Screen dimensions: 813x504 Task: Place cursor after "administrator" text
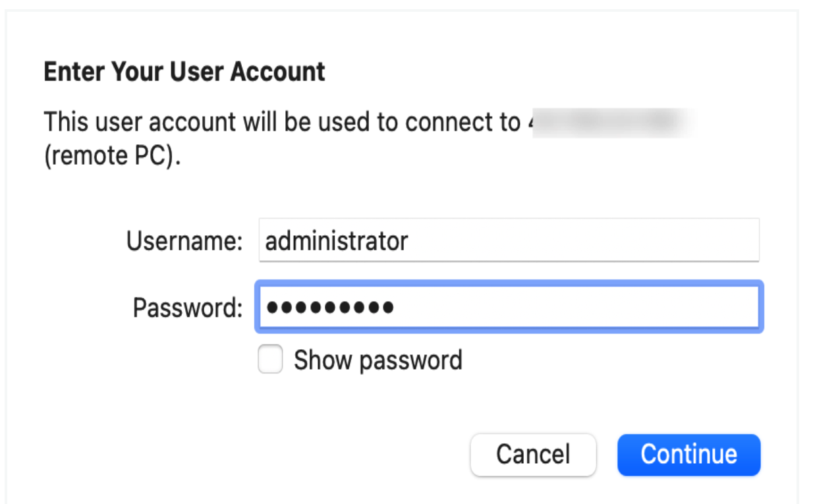pos(410,241)
